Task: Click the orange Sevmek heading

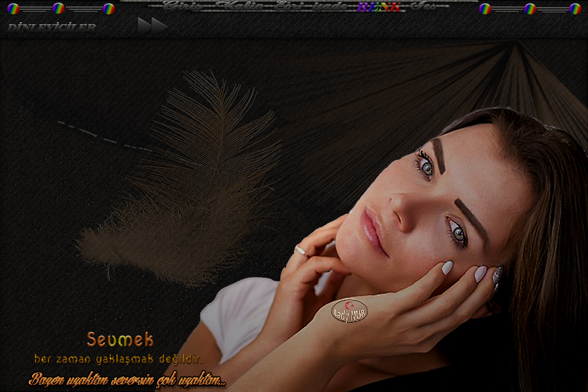Action: pyautogui.click(x=120, y=340)
